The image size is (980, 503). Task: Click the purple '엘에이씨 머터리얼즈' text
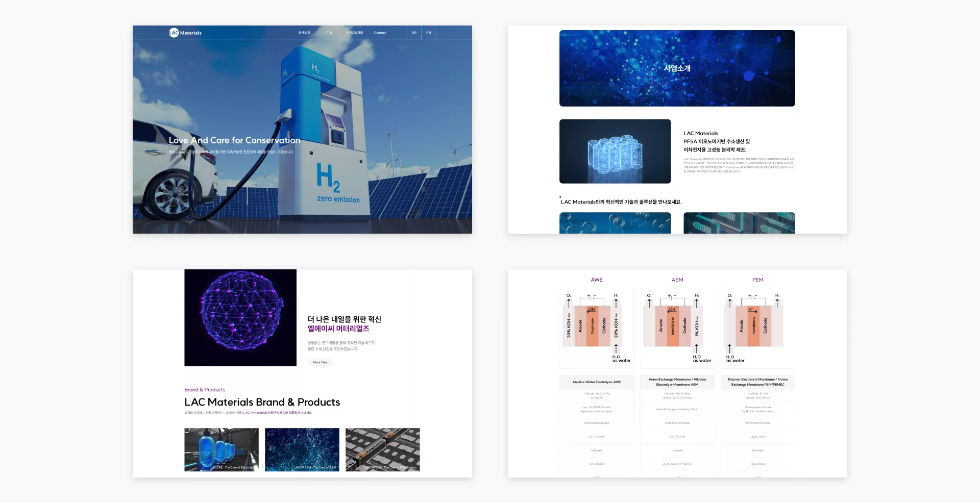click(x=338, y=329)
